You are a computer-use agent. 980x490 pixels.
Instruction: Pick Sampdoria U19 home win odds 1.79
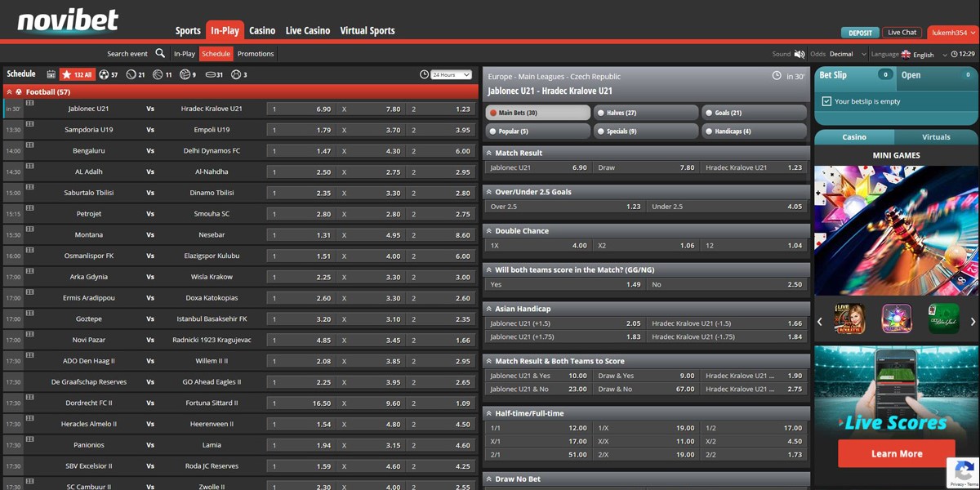click(301, 130)
